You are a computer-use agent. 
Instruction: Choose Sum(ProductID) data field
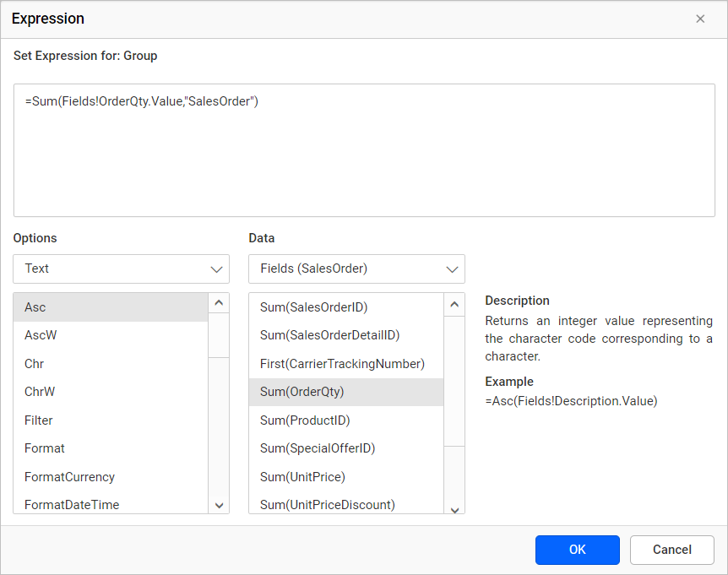click(346, 420)
